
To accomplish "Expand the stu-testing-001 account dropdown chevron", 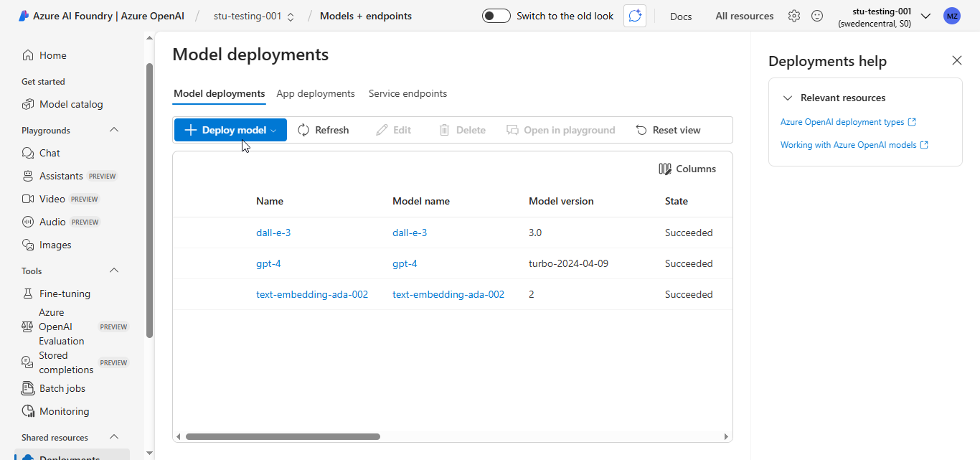I will (x=925, y=16).
